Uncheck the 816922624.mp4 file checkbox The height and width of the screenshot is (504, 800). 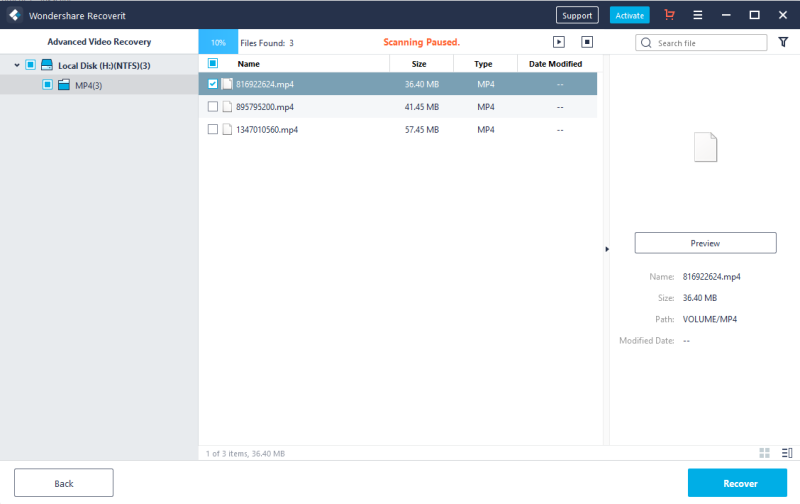pos(213,84)
